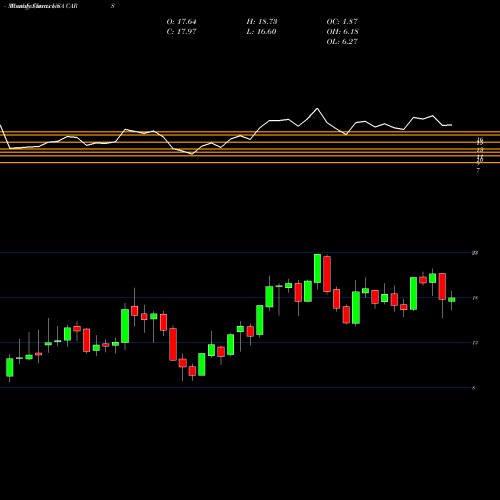Click the peak of the white indicator line
500x500 pixels.
(317, 108)
